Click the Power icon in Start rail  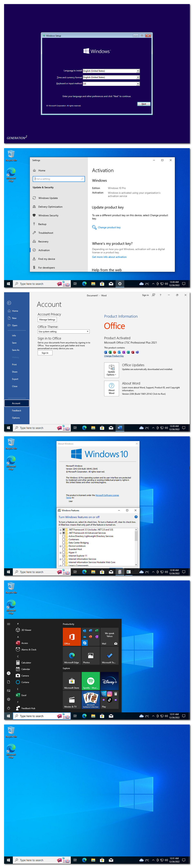point(9,708)
